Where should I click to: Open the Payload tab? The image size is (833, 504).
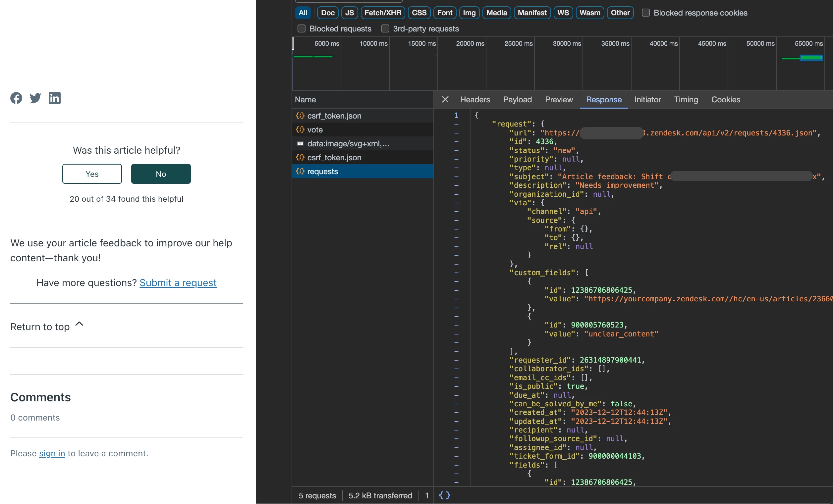coord(517,100)
